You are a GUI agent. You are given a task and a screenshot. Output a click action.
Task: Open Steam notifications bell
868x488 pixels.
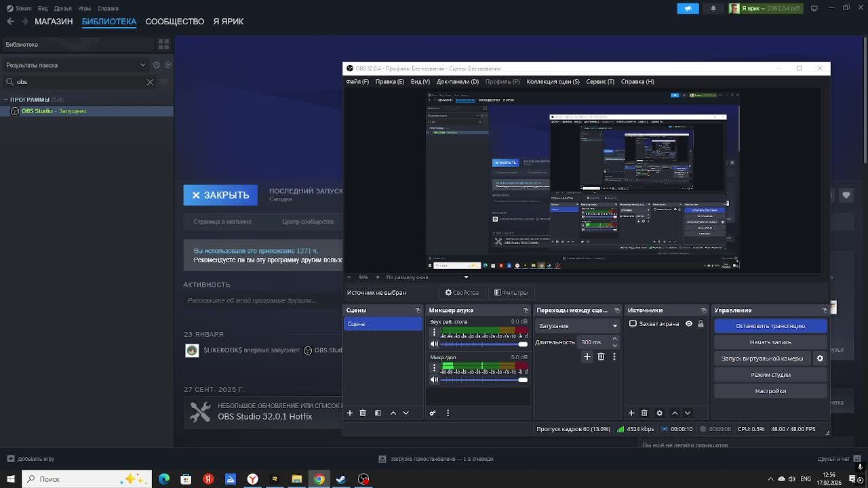click(x=713, y=9)
